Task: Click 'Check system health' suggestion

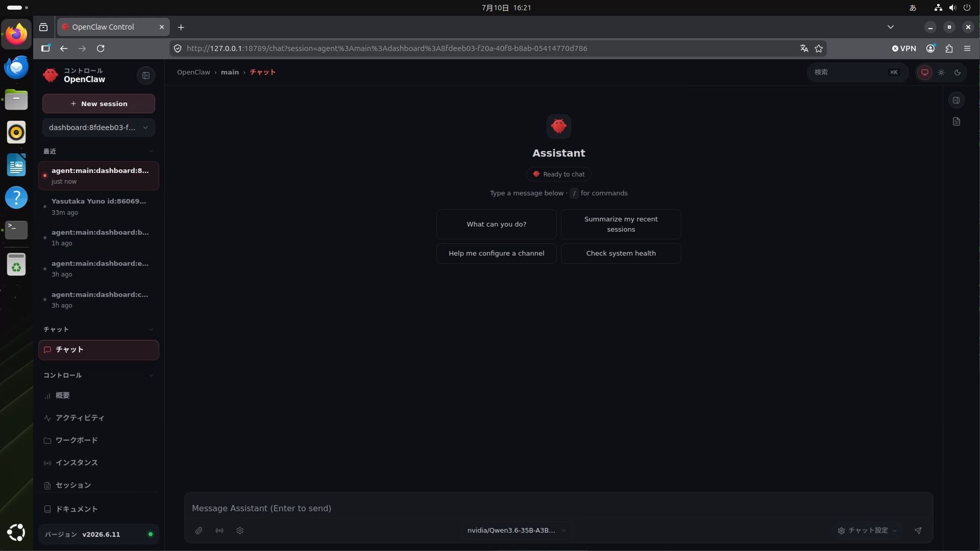Action: [621, 254]
